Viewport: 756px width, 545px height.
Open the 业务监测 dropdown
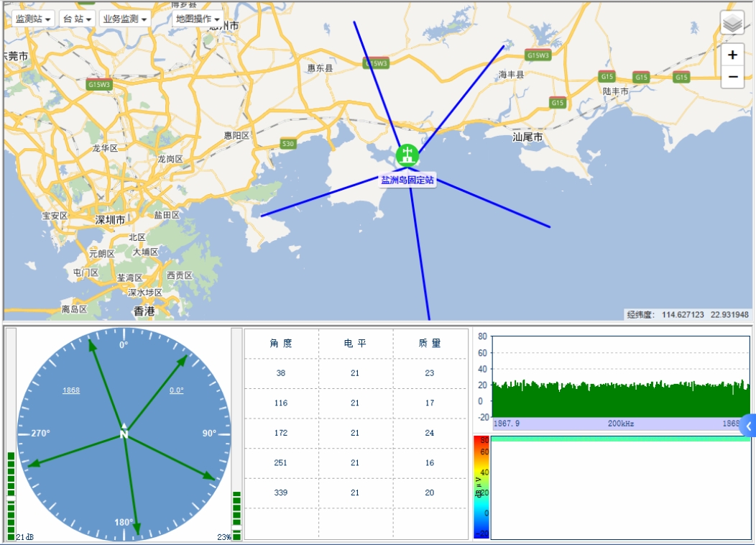coord(124,19)
